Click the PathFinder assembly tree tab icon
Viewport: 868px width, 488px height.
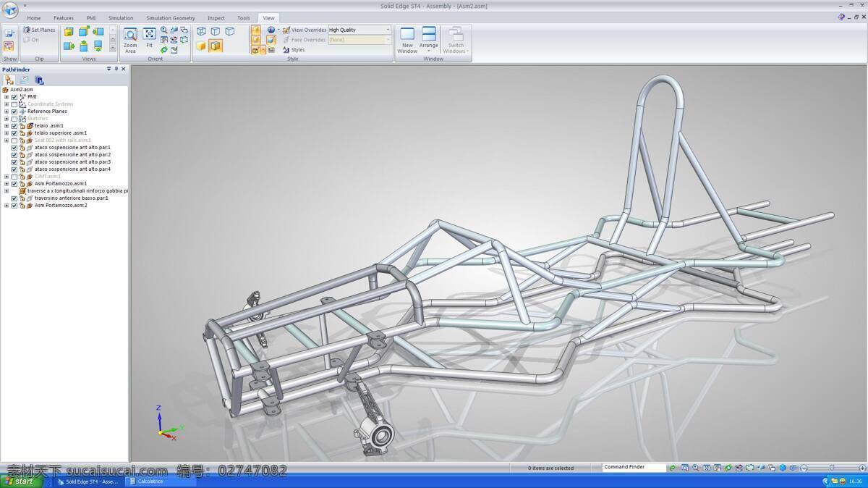click(x=9, y=80)
